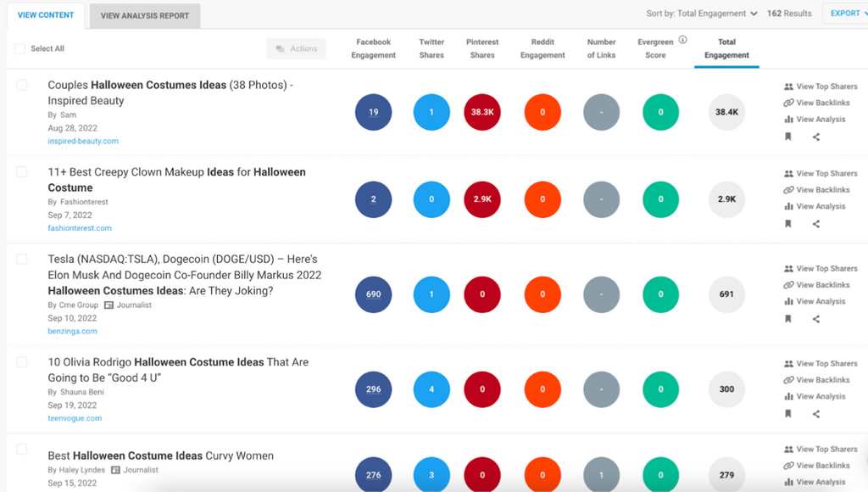Visit the teenvogue.com source link
The image size is (868, 492).
click(x=75, y=418)
